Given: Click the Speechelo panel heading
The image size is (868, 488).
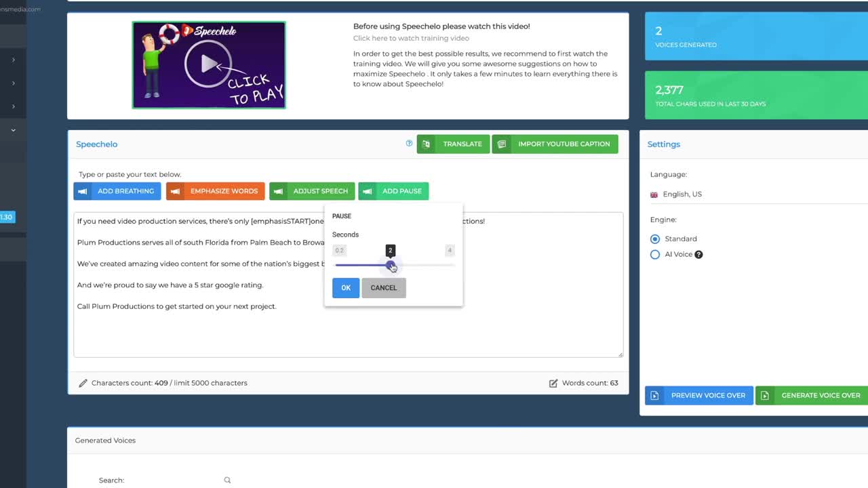Looking at the screenshot, I should point(96,144).
